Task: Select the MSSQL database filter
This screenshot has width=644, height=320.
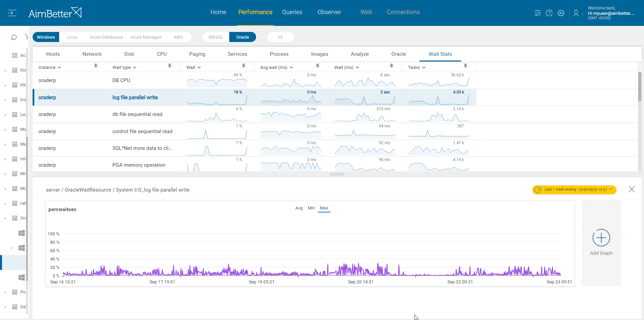Action: (x=216, y=37)
